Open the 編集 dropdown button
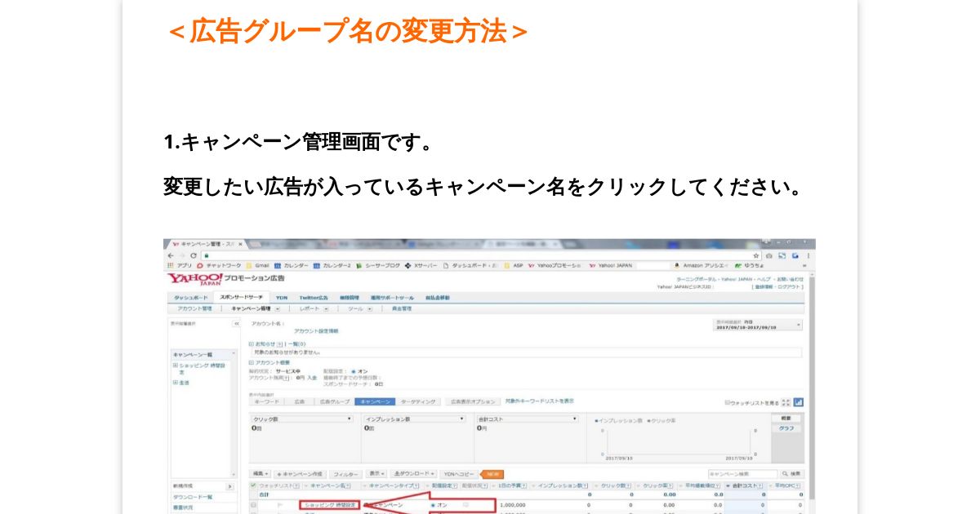 (x=261, y=473)
